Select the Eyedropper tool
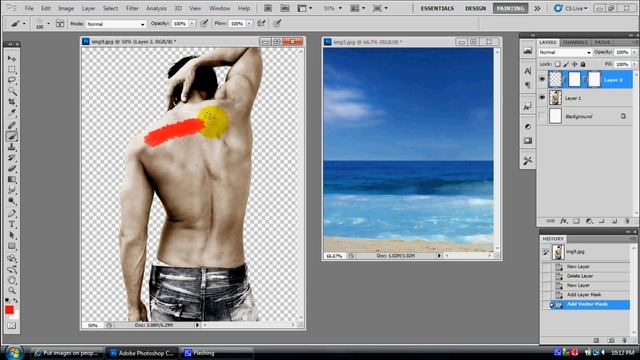This screenshot has width=640, height=360. (12, 112)
